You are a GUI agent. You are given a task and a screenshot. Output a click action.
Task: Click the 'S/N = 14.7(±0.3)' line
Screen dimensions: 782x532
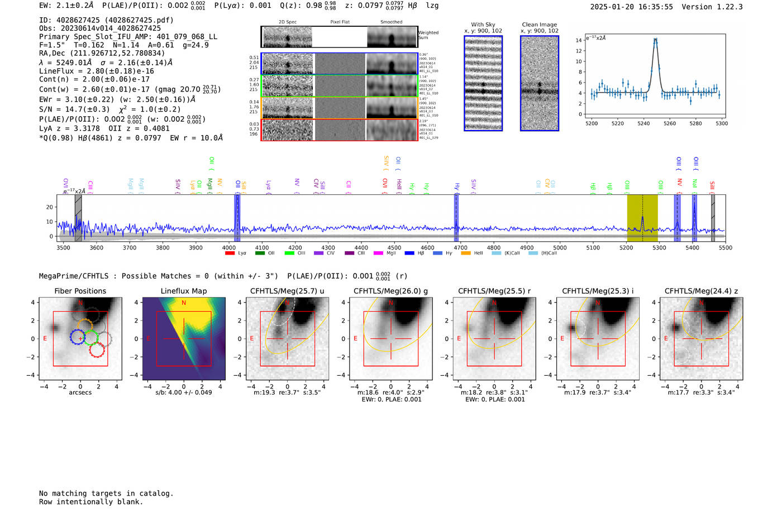pyautogui.click(x=74, y=109)
